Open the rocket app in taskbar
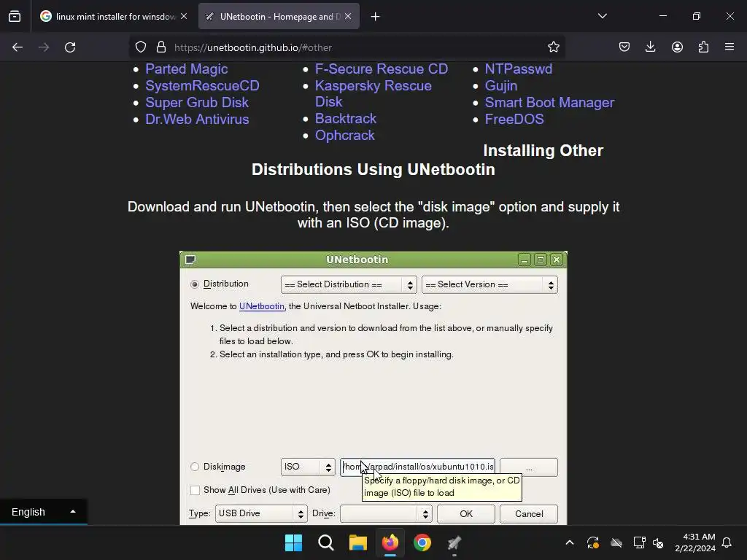This screenshot has width=747, height=560. click(454, 542)
